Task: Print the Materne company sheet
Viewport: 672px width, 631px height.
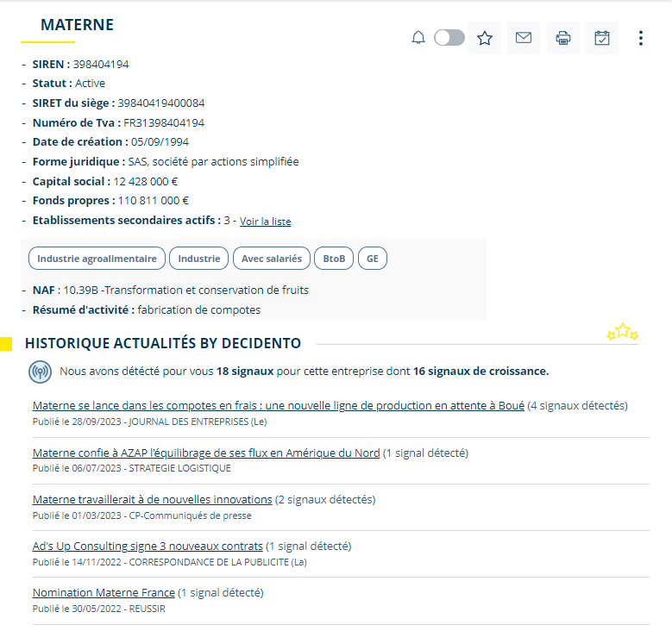Action: 563,38
